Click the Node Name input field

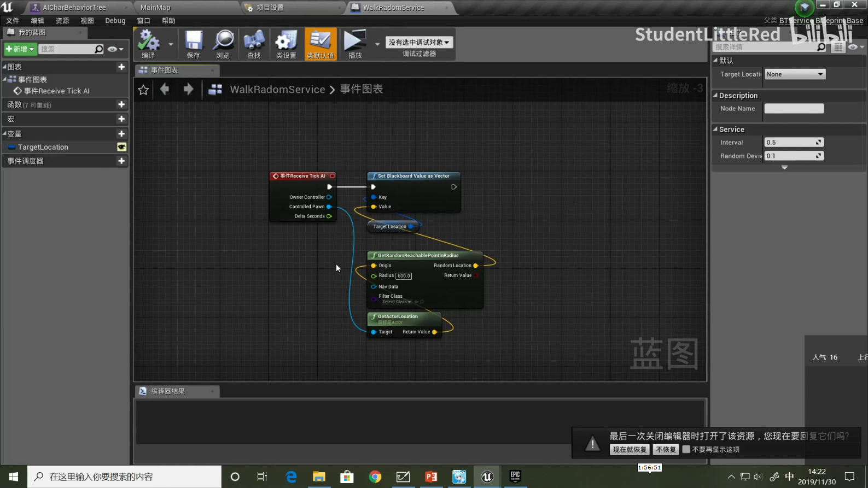point(794,109)
